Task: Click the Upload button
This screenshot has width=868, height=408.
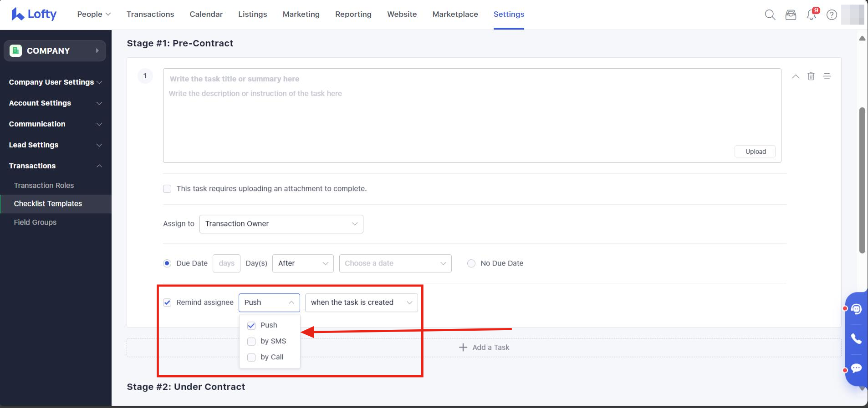Action: 755,151
